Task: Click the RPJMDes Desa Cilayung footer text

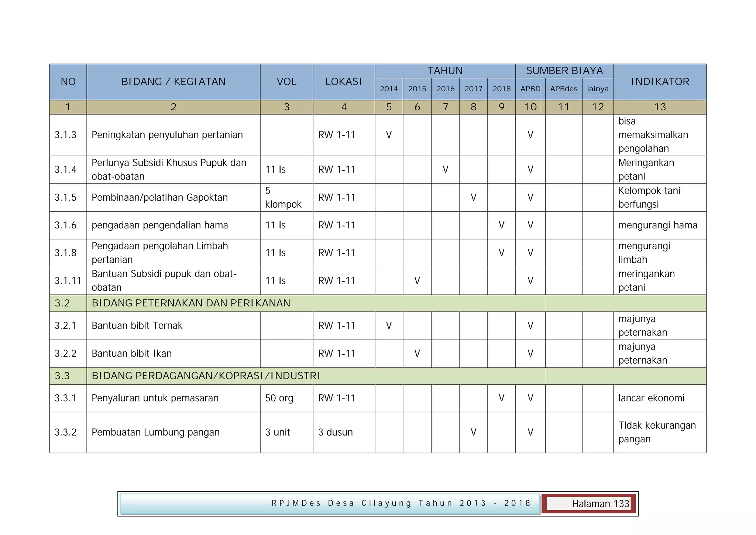Action: tap(401, 503)
